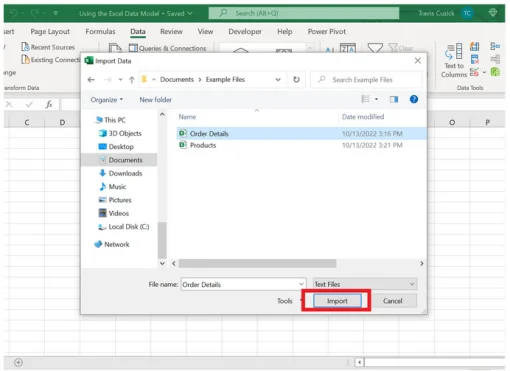510x371 pixels.
Task: Add a new sheet plus icon
Action: (x=18, y=362)
